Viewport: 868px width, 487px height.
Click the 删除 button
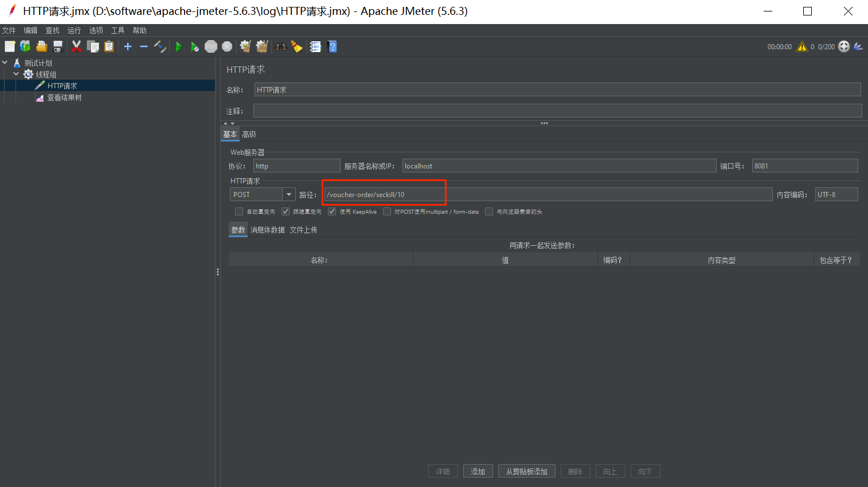click(575, 472)
